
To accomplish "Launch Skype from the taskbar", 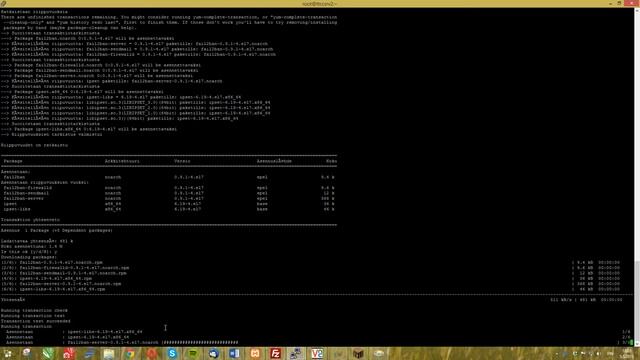I will tap(172, 354).
